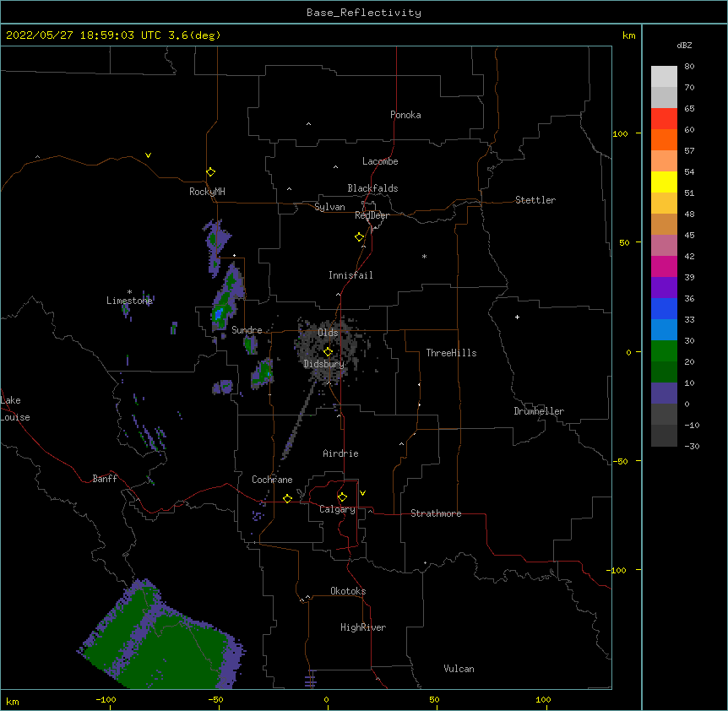Select the yellow diamond marker below Cochrane
Image resolution: width=728 pixels, height=711 pixels.
pyautogui.click(x=287, y=498)
